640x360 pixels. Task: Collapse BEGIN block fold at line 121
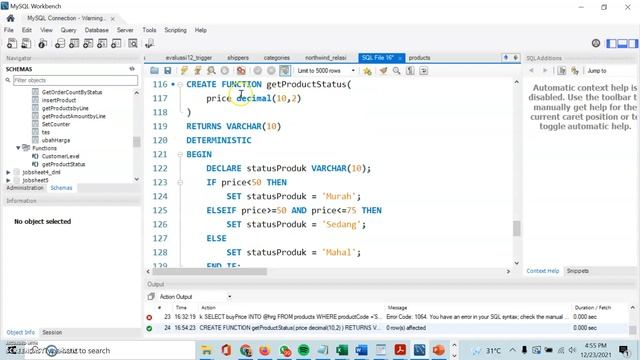pyautogui.click(x=180, y=155)
